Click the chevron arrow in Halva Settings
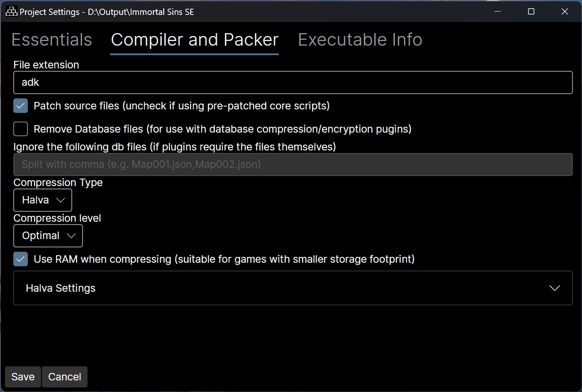The image size is (582, 392). click(554, 288)
